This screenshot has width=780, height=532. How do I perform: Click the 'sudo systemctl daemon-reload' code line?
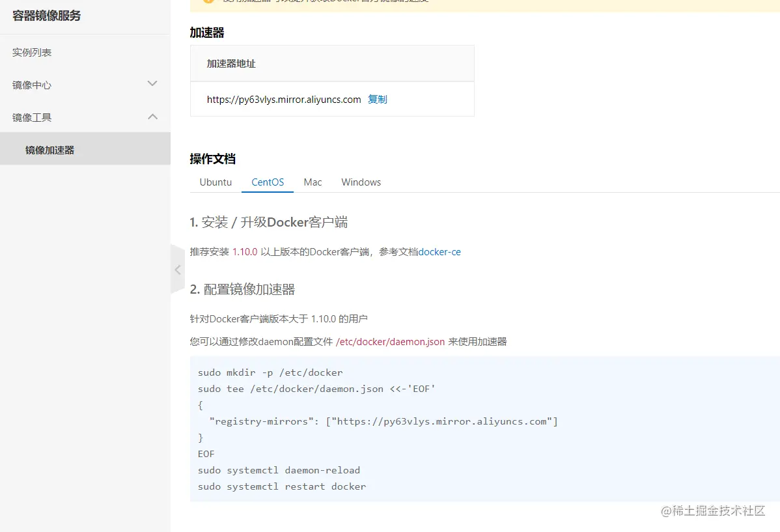pyautogui.click(x=279, y=470)
